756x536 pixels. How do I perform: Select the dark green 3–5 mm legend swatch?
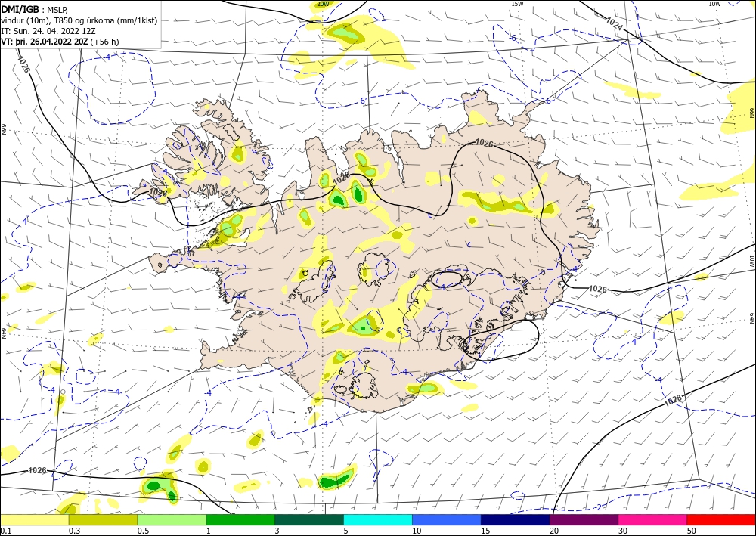309,519
